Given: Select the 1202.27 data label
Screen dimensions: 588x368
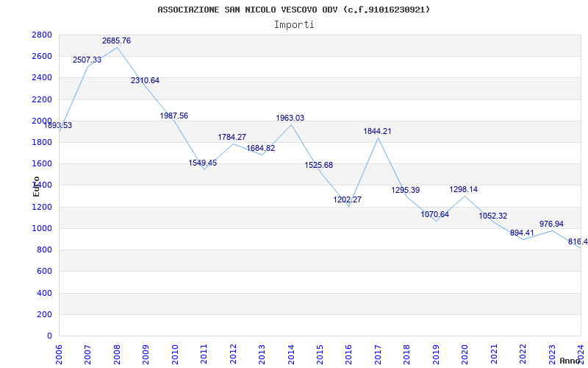Looking at the screenshot, I should point(348,199).
